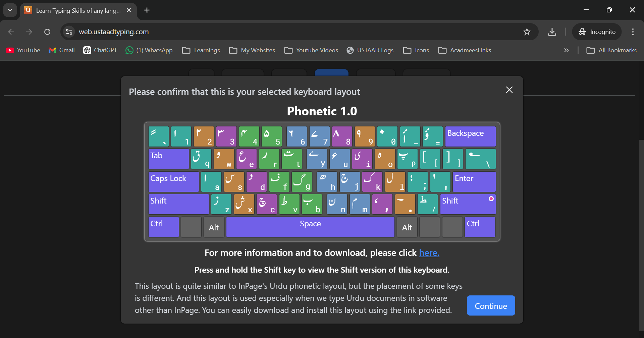644x338 pixels.
Task: Open the Chrome three-dot menu
Action: tap(633, 32)
